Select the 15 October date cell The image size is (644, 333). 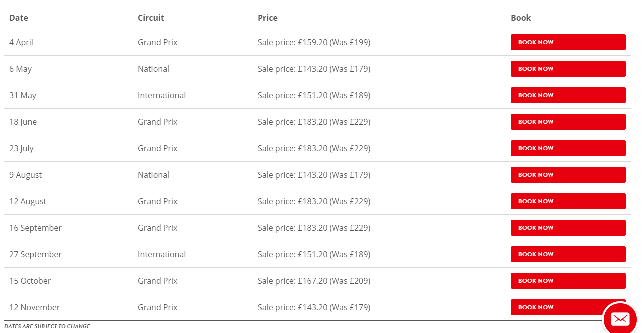(30, 281)
